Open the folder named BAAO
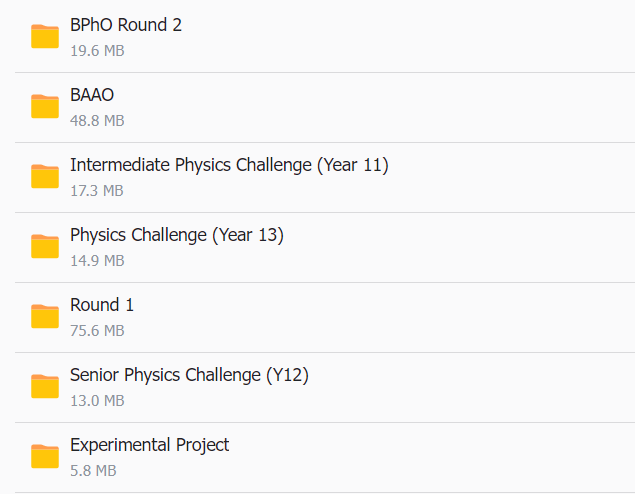This screenshot has height=494, width=635. (x=92, y=95)
